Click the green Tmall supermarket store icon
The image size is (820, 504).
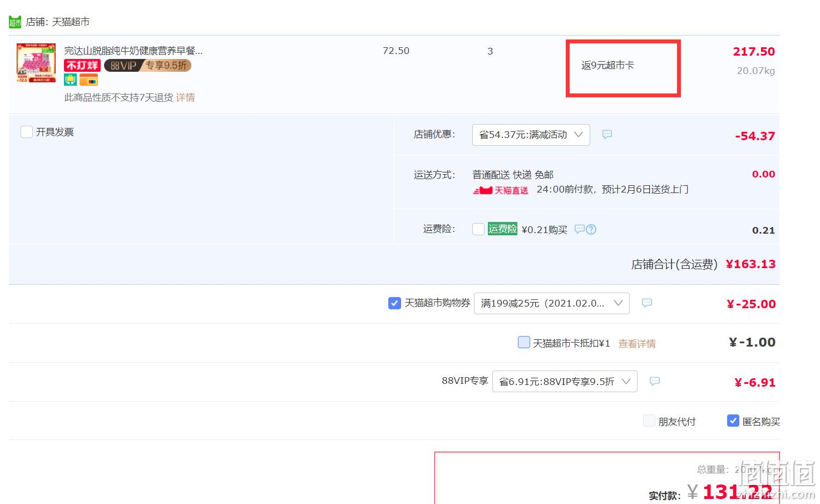click(15, 22)
